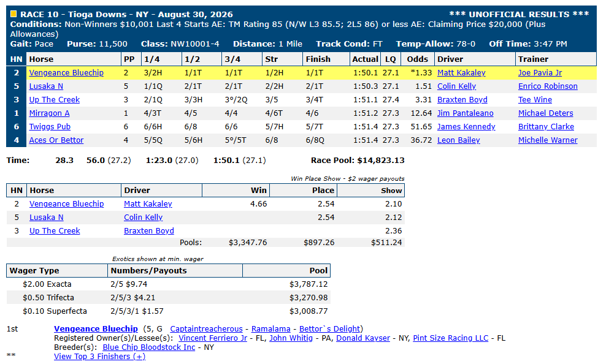598x364 pixels.
Task: Click the Odds column header
Action: [x=418, y=59]
